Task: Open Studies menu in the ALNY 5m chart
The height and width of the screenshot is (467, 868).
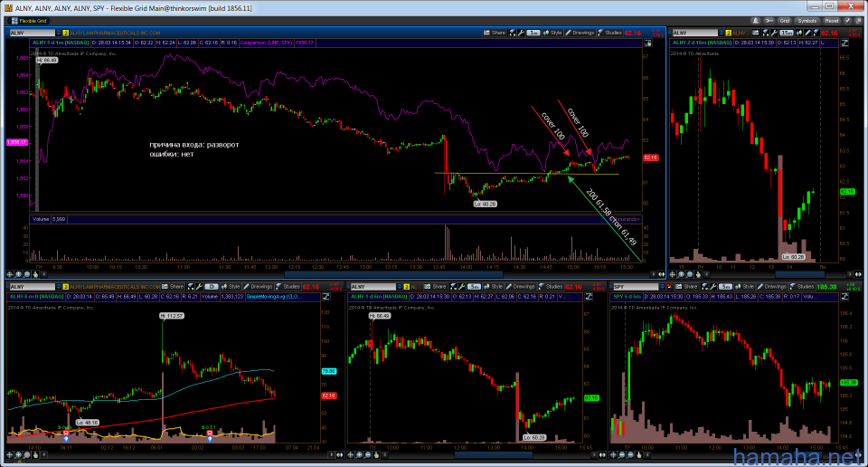Action: coord(551,286)
